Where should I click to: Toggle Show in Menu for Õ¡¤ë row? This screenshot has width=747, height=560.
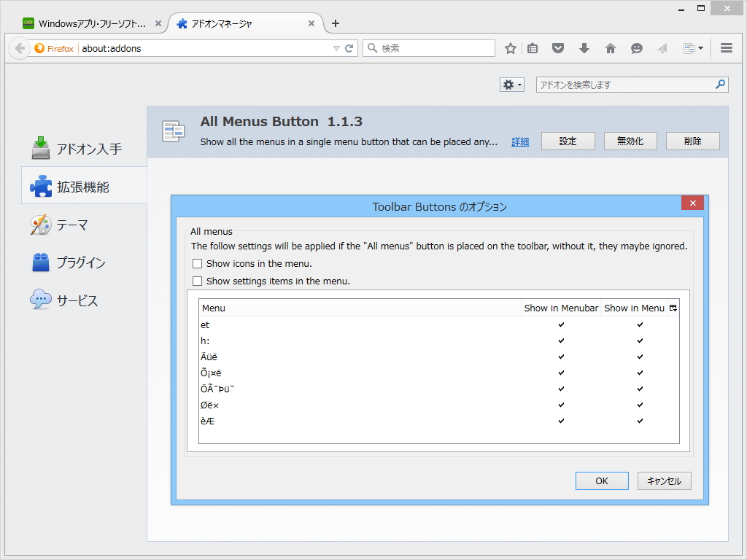[x=640, y=373]
